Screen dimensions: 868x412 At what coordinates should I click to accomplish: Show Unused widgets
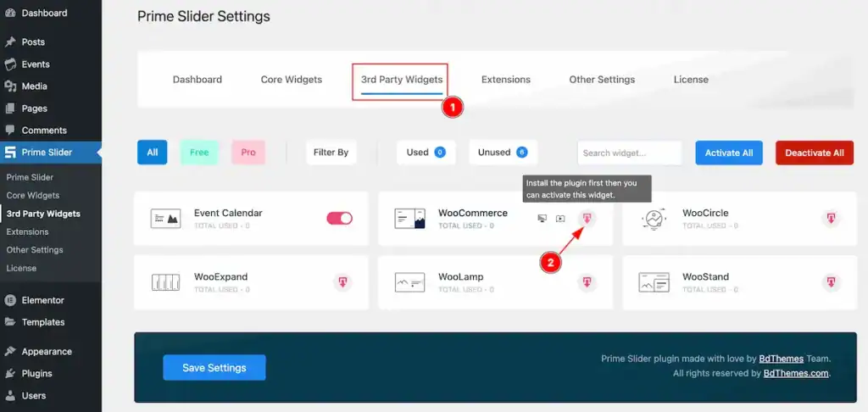(x=504, y=153)
